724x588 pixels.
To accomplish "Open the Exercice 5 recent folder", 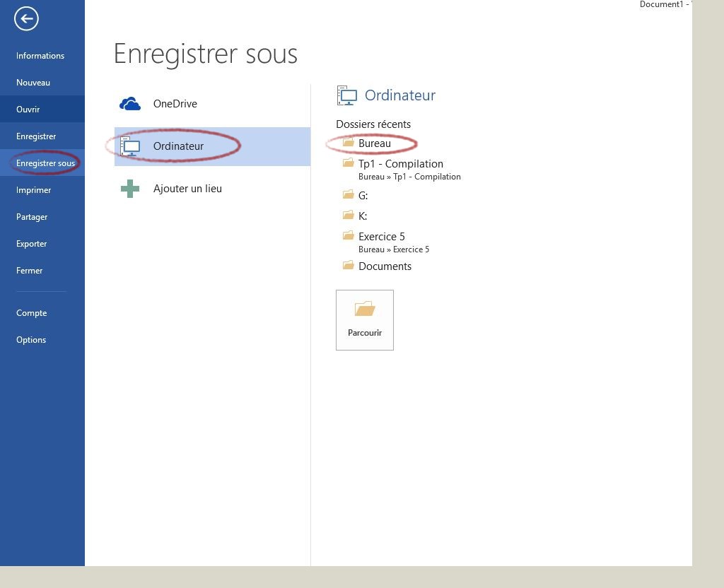I will 381,237.
